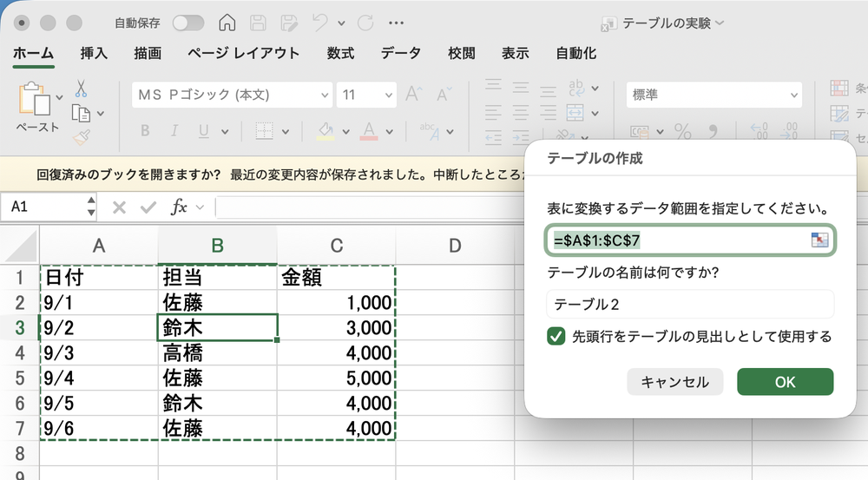The height and width of the screenshot is (480, 868).
Task: Click the table name field テーブル2
Action: (x=690, y=304)
